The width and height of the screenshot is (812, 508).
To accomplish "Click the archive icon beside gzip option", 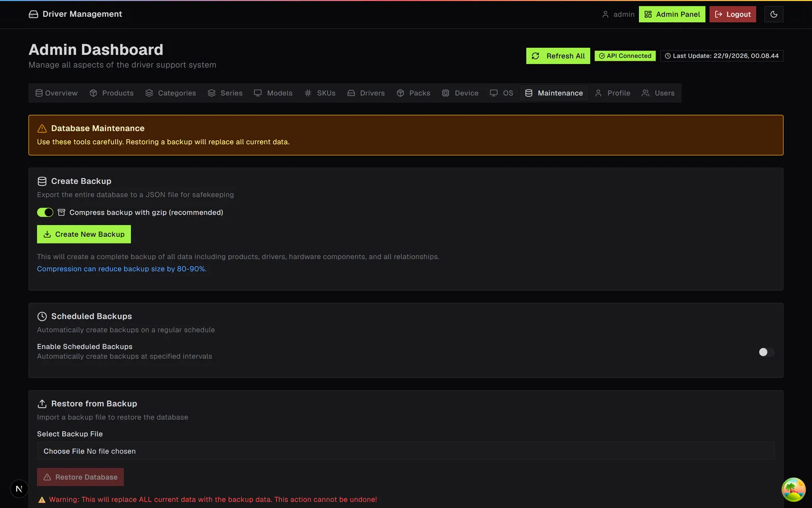I will click(x=61, y=212).
